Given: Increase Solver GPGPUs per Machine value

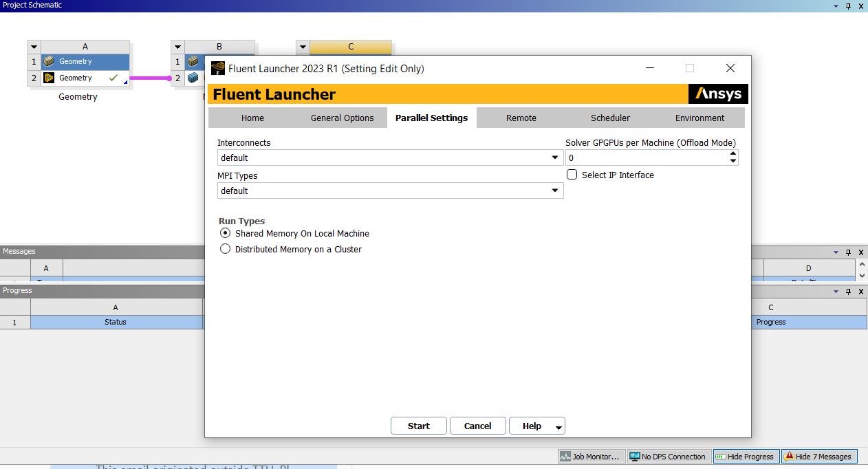Looking at the screenshot, I should (733, 154).
